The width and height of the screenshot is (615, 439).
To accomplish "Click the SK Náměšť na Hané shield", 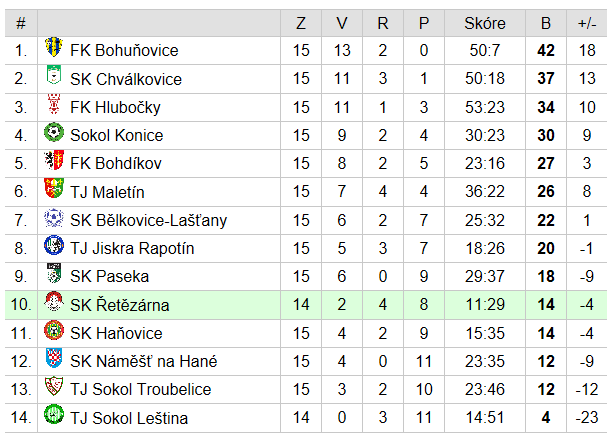I will (x=54, y=358).
